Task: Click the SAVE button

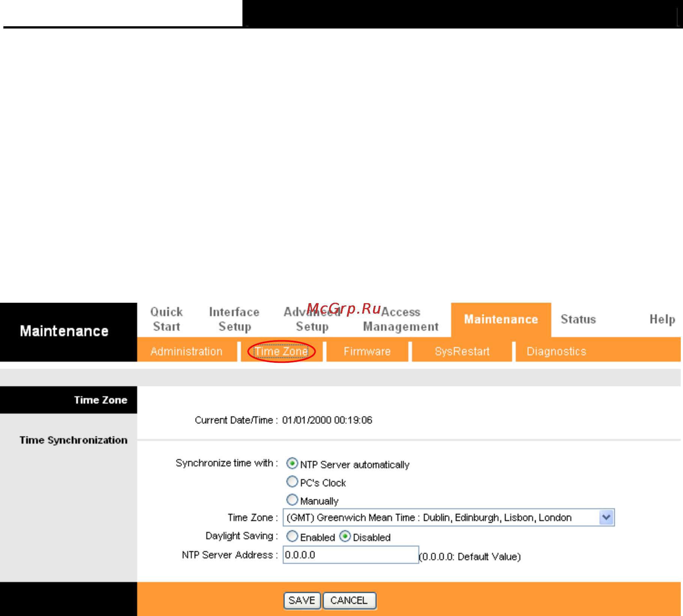Action: coord(302,601)
